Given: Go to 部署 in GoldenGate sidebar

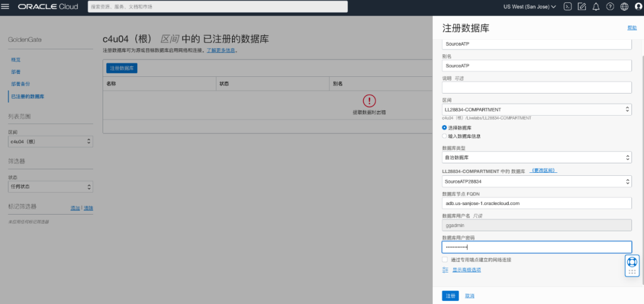Looking at the screenshot, I should point(16,72).
